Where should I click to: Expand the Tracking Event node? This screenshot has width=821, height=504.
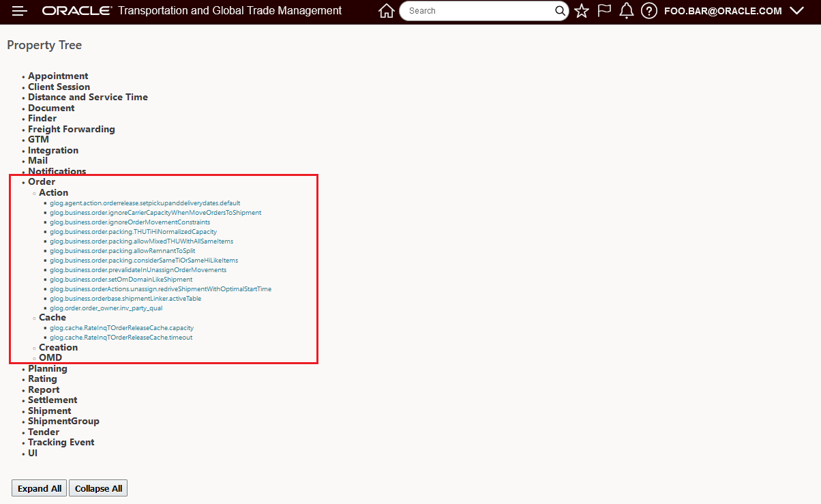tap(61, 442)
